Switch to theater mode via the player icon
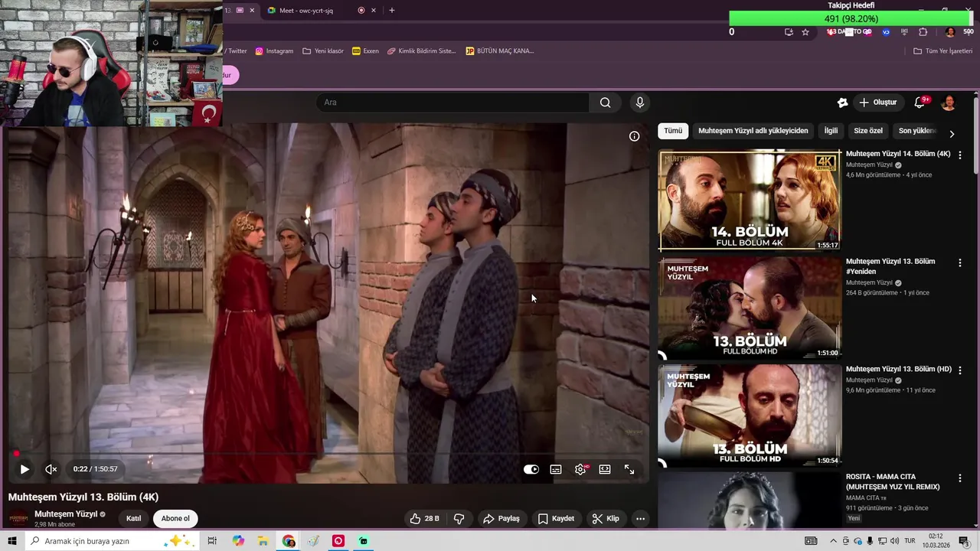The width and height of the screenshot is (980, 551). pyautogui.click(x=605, y=469)
